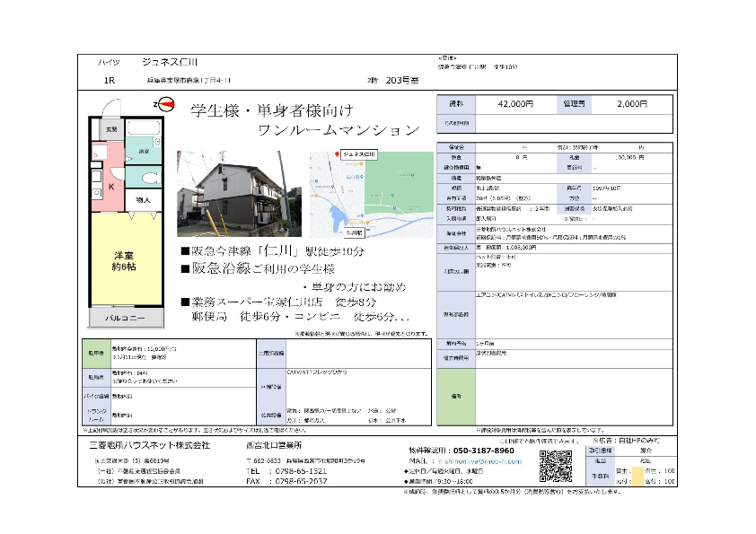Click the 050-3187-8960 phone number
The width and height of the screenshot is (756, 534).
(x=492, y=451)
